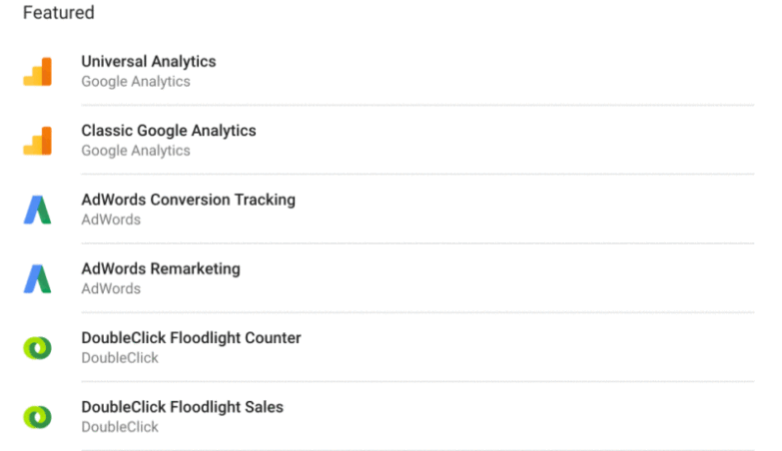This screenshot has width=782, height=451.
Task: Click the DoubleClick Floodlight Sales green icon
Action: tap(37, 417)
